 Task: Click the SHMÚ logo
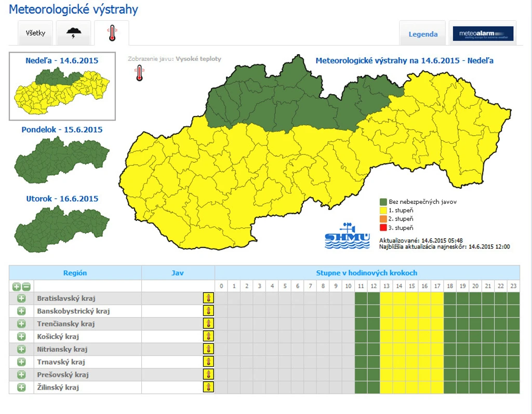(x=347, y=236)
